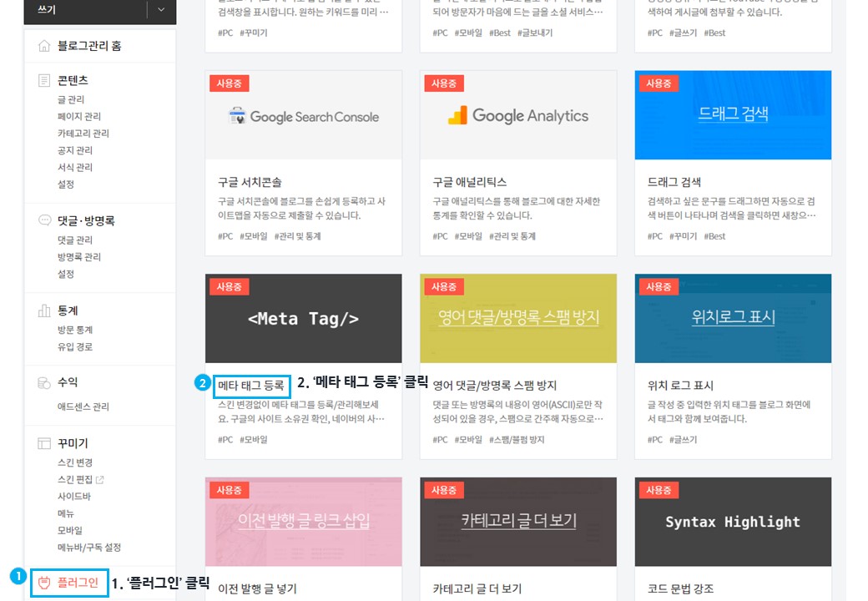Click the 코드 문법 강조 title

tap(680, 588)
